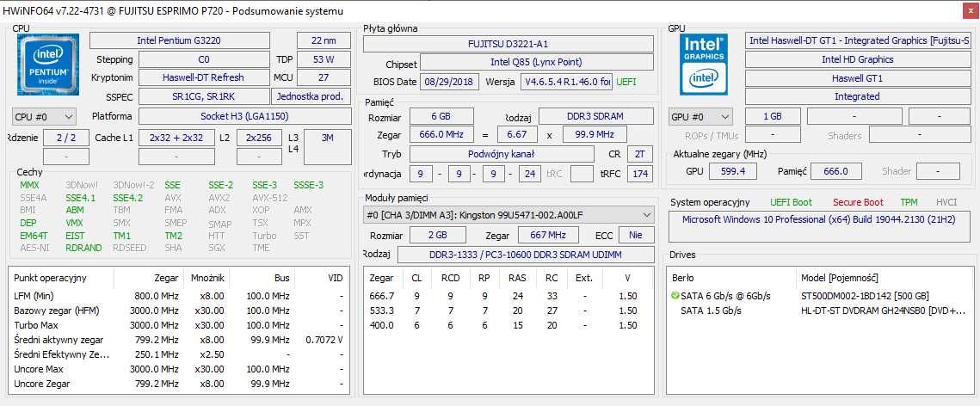Click the Berło column header
The width and height of the screenshot is (980, 406).
(682, 278)
